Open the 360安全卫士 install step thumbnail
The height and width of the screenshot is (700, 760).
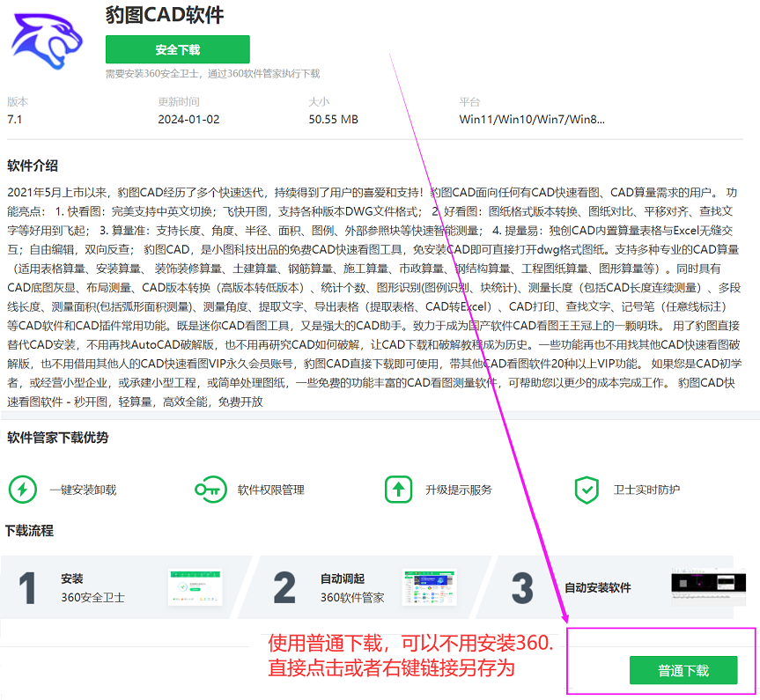click(x=195, y=587)
